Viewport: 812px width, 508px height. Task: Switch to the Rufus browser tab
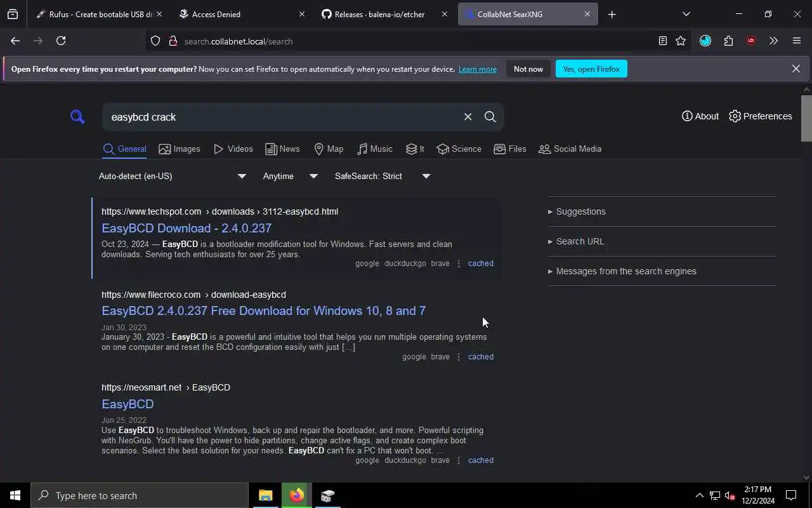(98, 14)
